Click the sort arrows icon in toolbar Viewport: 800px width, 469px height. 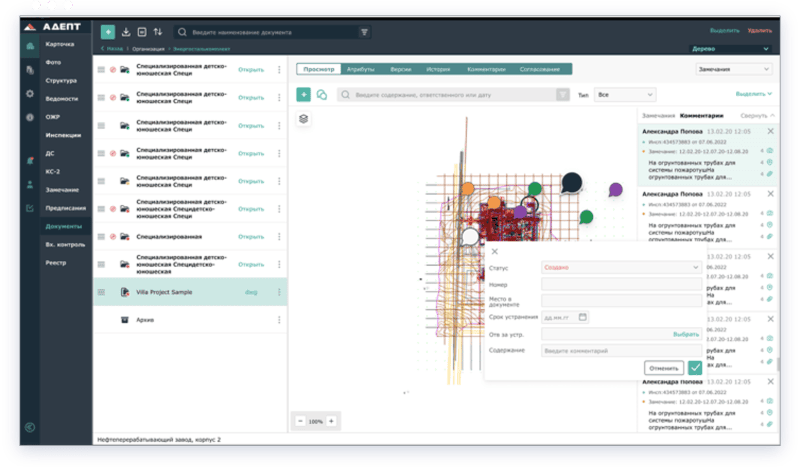pos(157,32)
